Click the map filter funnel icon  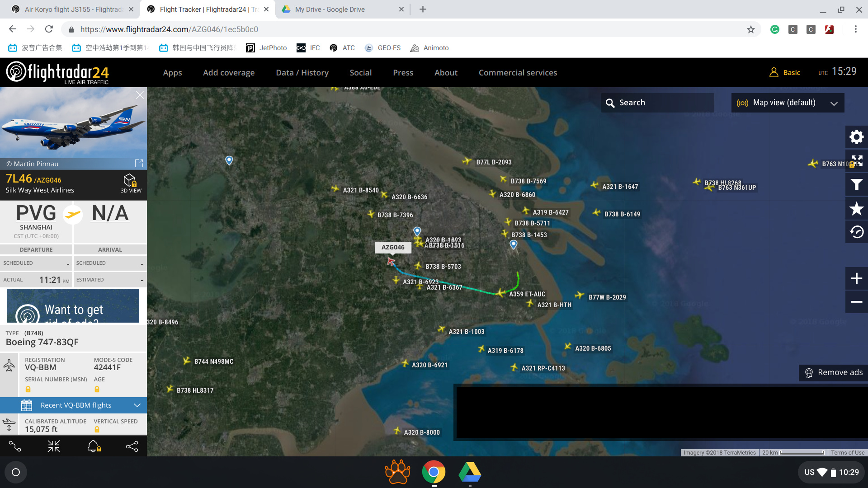[856, 184]
